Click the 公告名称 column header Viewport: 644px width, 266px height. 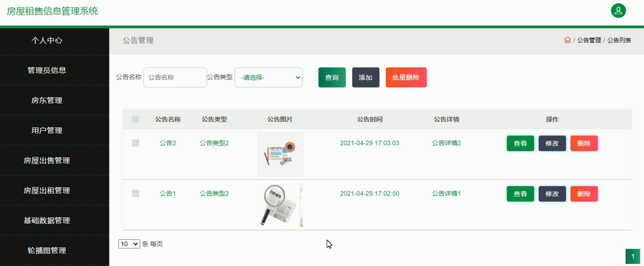(167, 119)
